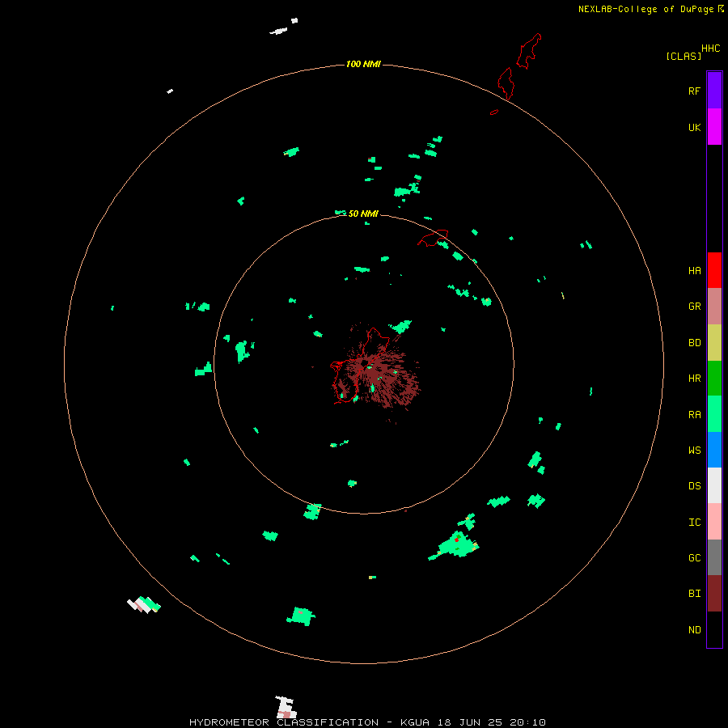Viewport: 728px width, 728px height.
Task: Click the GC legend label
Action: pos(694,558)
